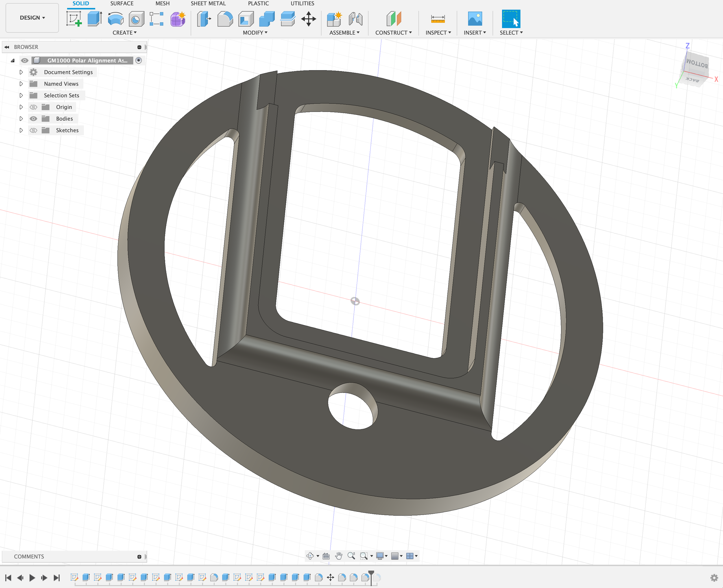Jump to the timeline end
Viewport: 723px width, 588px height.
(57, 578)
